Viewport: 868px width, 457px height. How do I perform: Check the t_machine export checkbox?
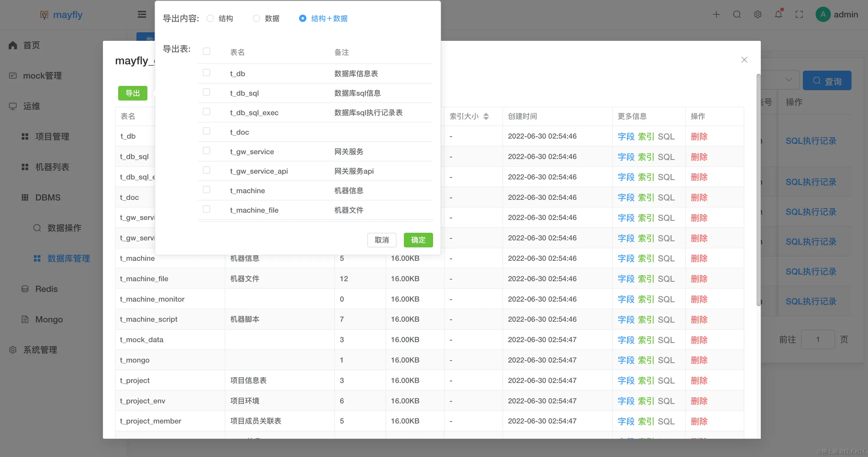coord(206,190)
